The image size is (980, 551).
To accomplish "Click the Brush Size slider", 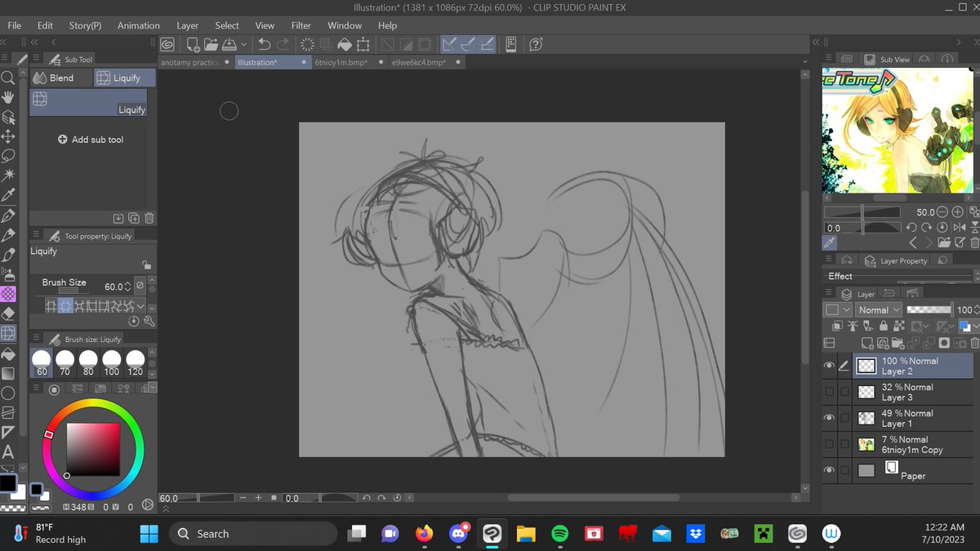I will (x=73, y=291).
